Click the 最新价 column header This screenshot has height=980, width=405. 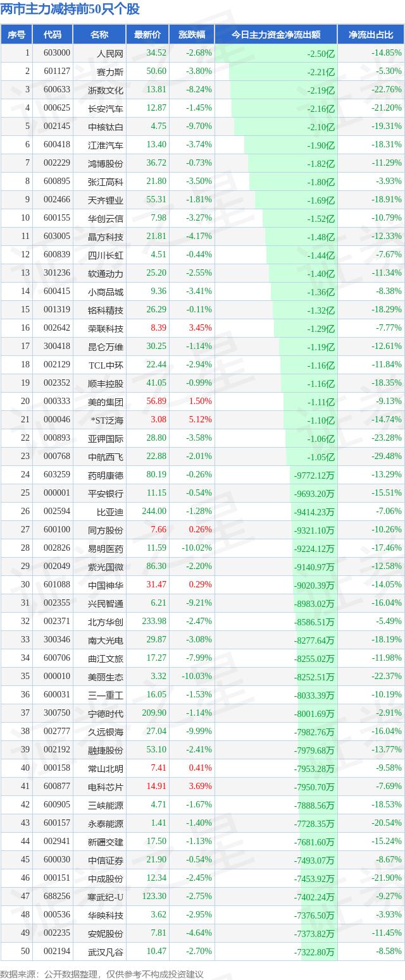147,35
